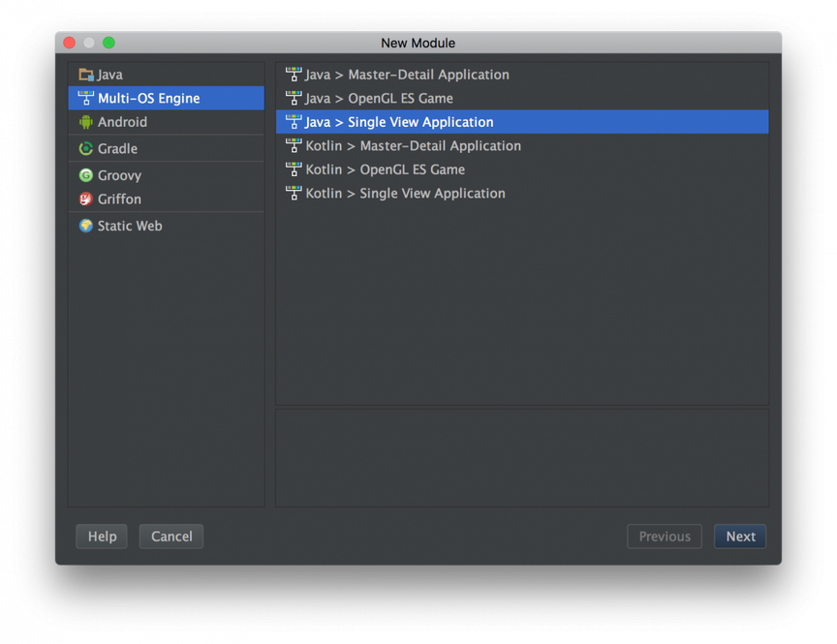
Task: Click the New Module title bar
Action: (418, 43)
